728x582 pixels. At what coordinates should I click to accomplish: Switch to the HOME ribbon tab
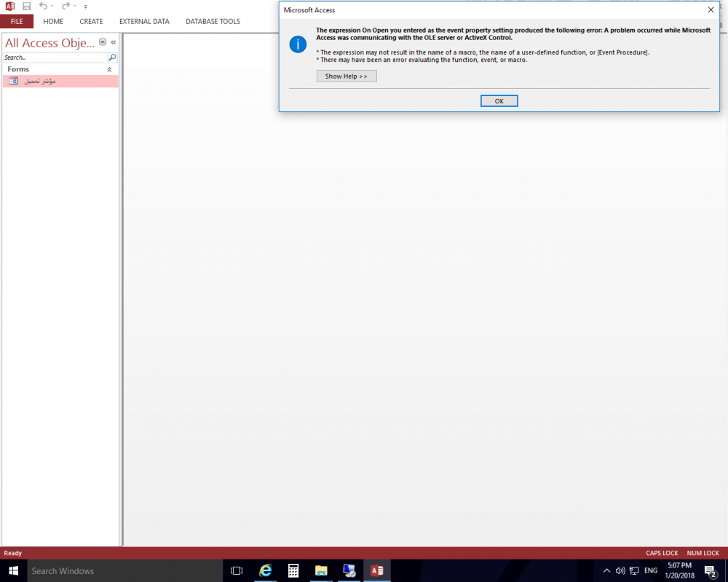(x=53, y=21)
